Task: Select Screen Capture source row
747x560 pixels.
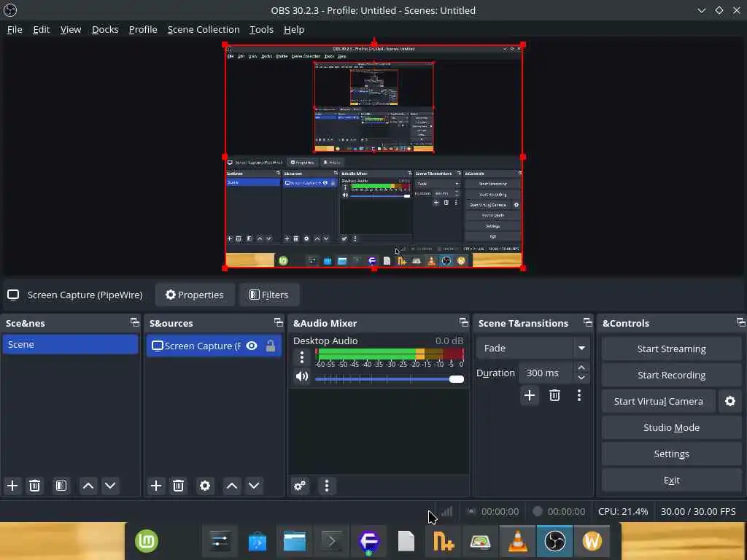Action: [214, 346]
